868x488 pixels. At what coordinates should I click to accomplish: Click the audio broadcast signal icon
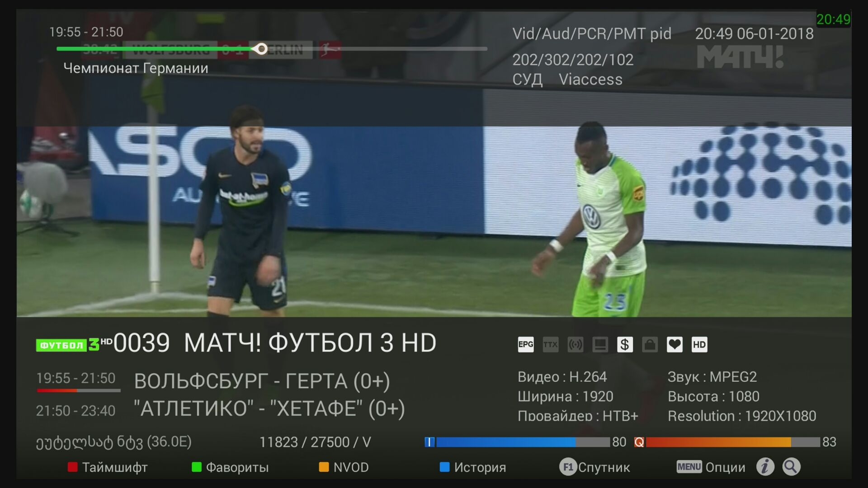(576, 345)
